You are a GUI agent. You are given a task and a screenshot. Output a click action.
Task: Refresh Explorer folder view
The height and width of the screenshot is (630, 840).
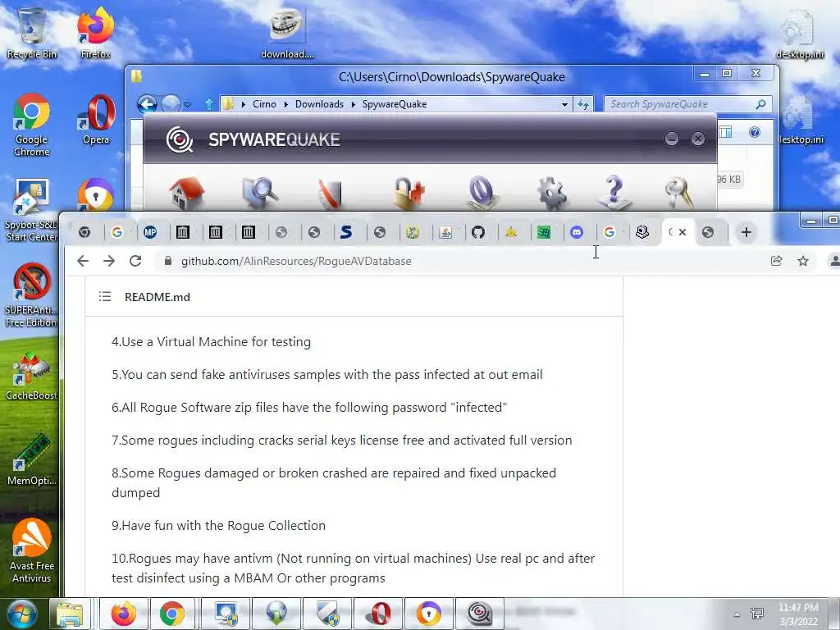583,104
